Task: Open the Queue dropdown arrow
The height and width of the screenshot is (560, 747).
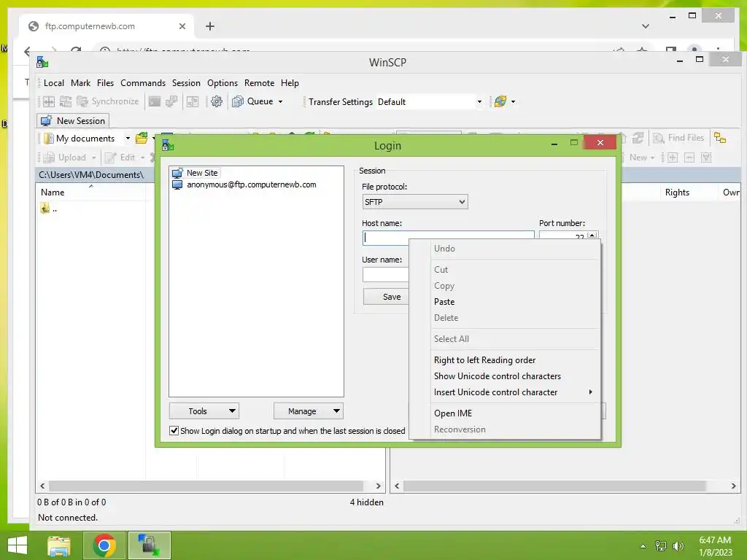Action: click(x=281, y=102)
